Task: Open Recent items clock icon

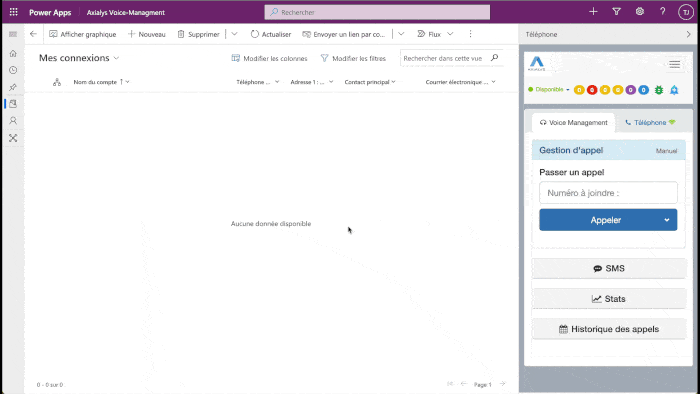Action: [x=13, y=70]
